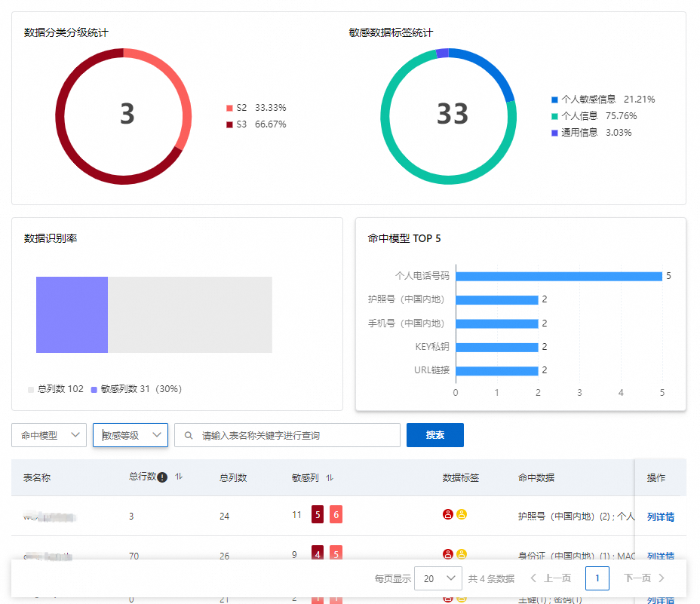The image size is (700, 604).
Task: Click red personal-sensitive tag icon in second row
Action: pyautogui.click(x=448, y=554)
